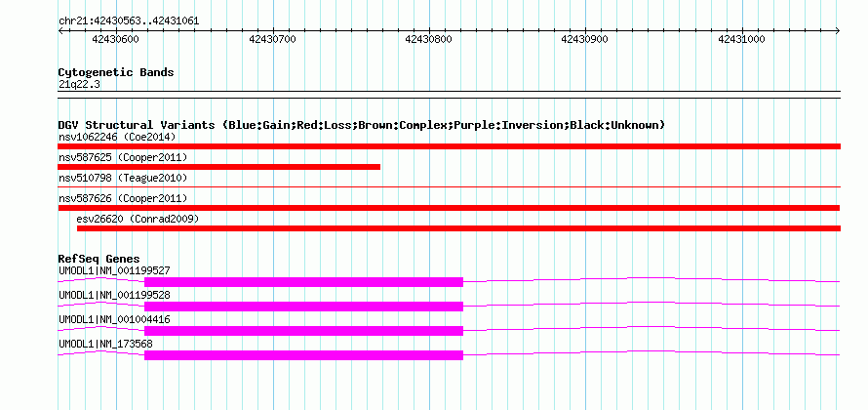Open the nsv587626 (Cooper2011) variant label

pos(123,198)
